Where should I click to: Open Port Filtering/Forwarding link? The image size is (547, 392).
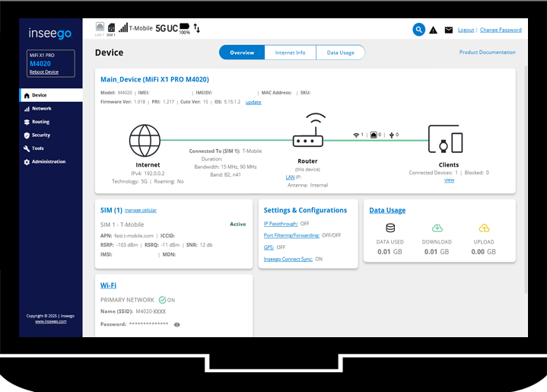291,236
